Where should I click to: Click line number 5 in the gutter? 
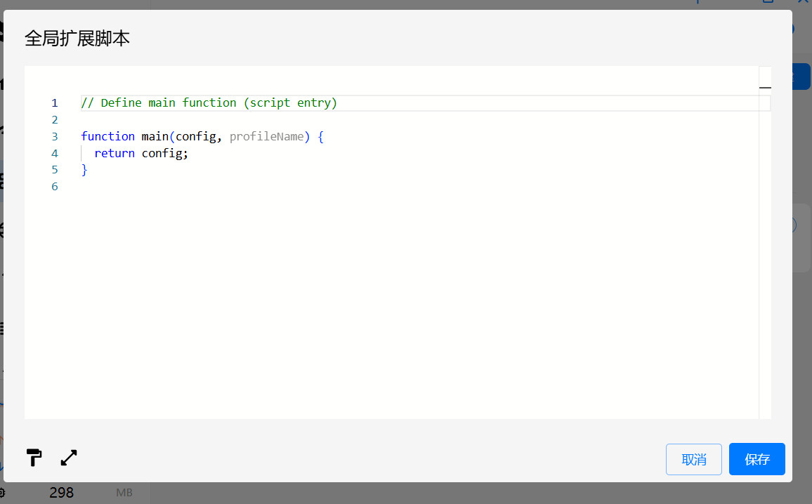[55, 170]
